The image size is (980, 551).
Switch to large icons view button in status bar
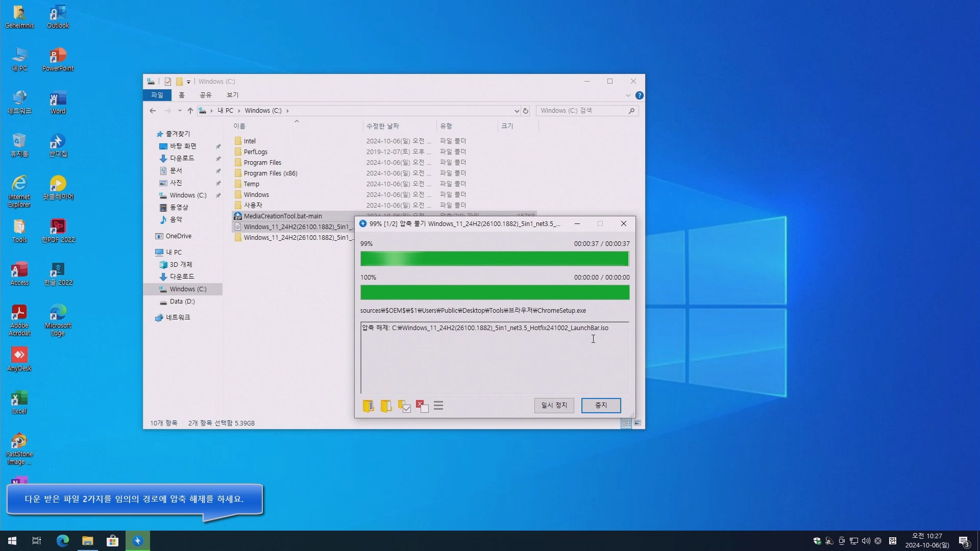(638, 423)
